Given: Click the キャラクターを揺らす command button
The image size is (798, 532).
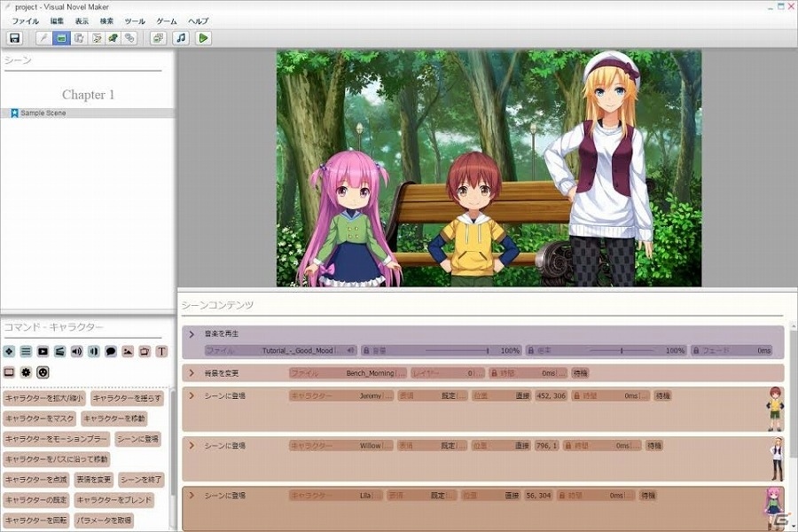Looking at the screenshot, I should [x=127, y=398].
